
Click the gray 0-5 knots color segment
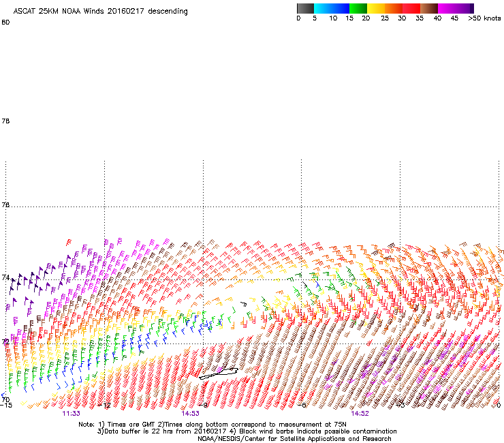click(x=305, y=8)
